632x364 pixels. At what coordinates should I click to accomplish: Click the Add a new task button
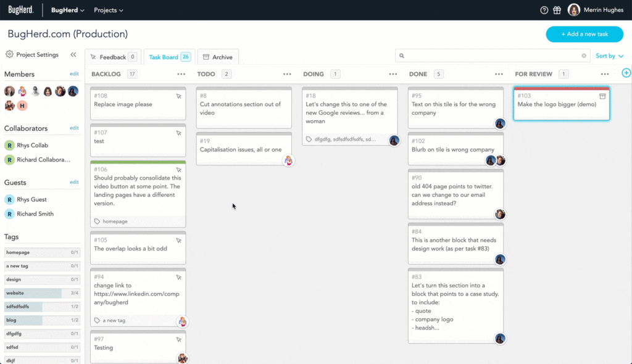pos(584,35)
